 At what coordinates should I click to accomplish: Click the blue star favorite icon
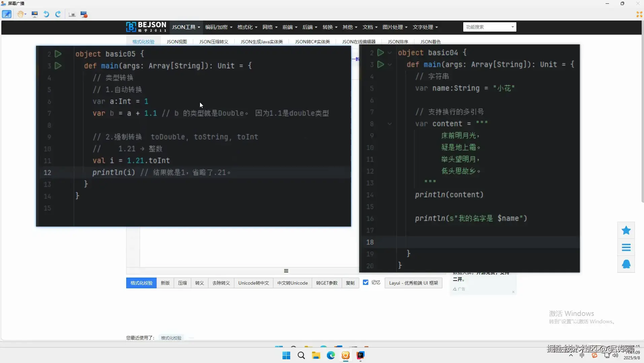[626, 230]
